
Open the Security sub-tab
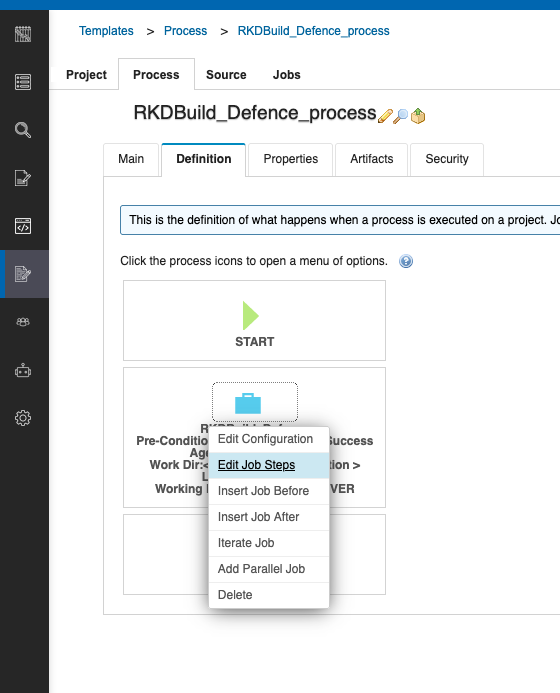447,159
